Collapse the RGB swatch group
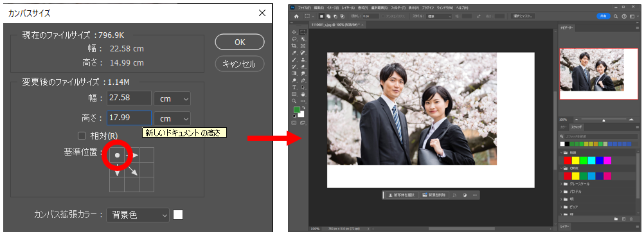644x234 pixels. tap(562, 152)
